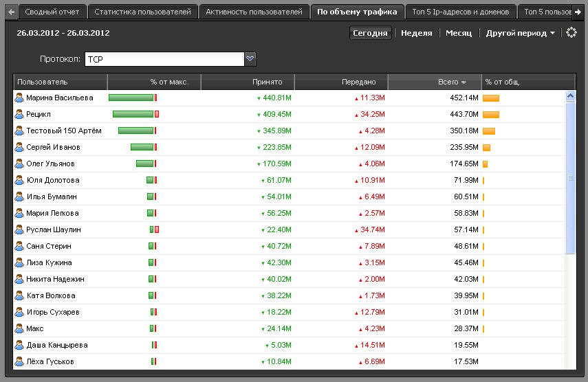This screenshot has height=382, width=588.
Task: Choose the Месяц period button
Action: click(x=459, y=33)
